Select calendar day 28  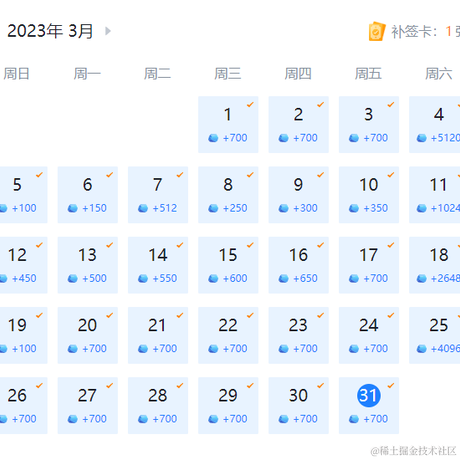[158, 406]
